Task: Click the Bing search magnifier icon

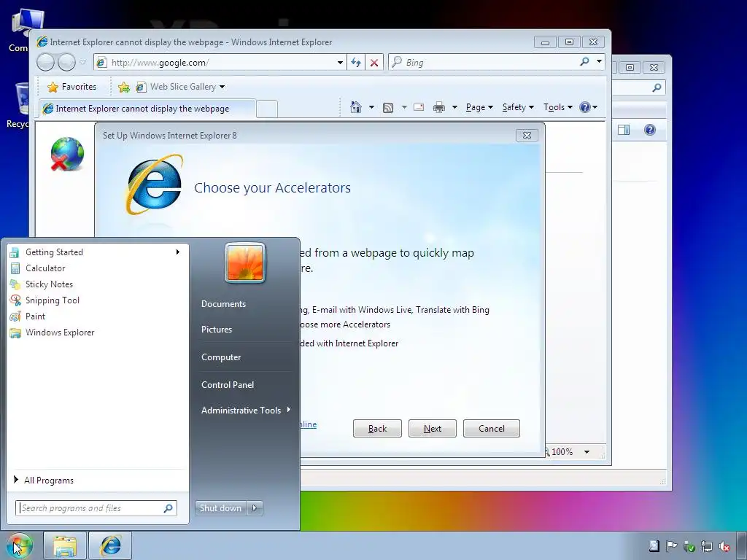Action: 584,61
